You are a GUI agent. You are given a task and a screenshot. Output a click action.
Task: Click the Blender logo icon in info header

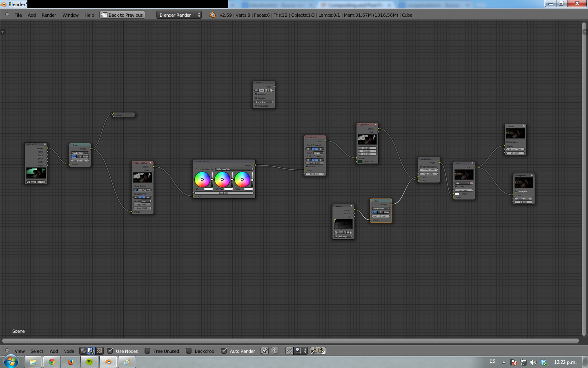[x=212, y=15]
